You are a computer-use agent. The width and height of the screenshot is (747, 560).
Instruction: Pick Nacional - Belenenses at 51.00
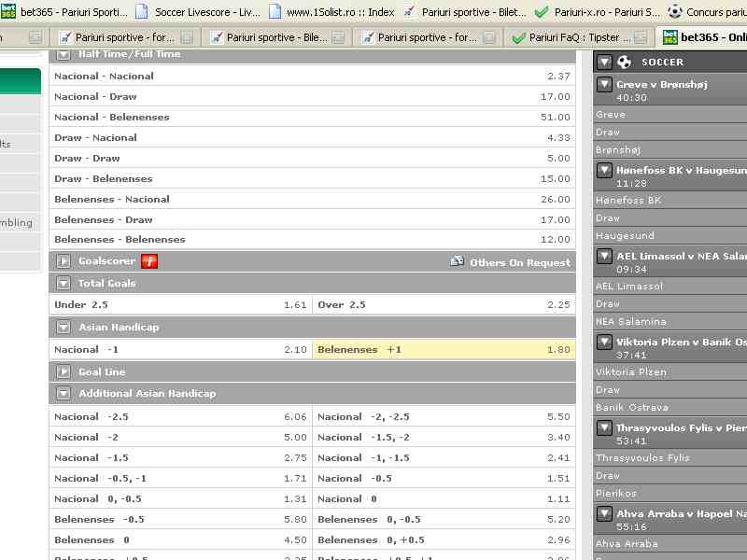(x=313, y=118)
